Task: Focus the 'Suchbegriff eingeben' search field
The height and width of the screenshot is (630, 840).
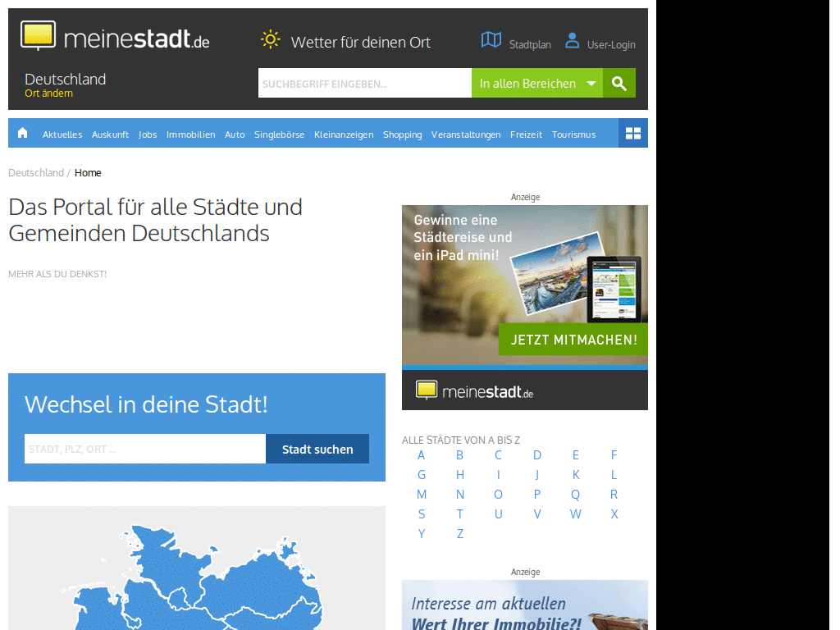Action: click(x=365, y=83)
